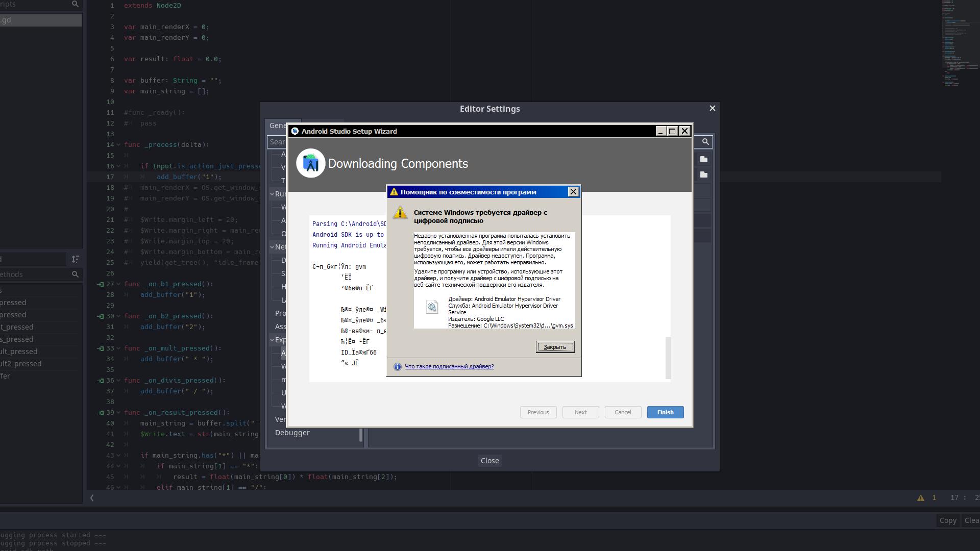Collapse the _process function on line 14
The image size is (980, 551).
(x=118, y=145)
